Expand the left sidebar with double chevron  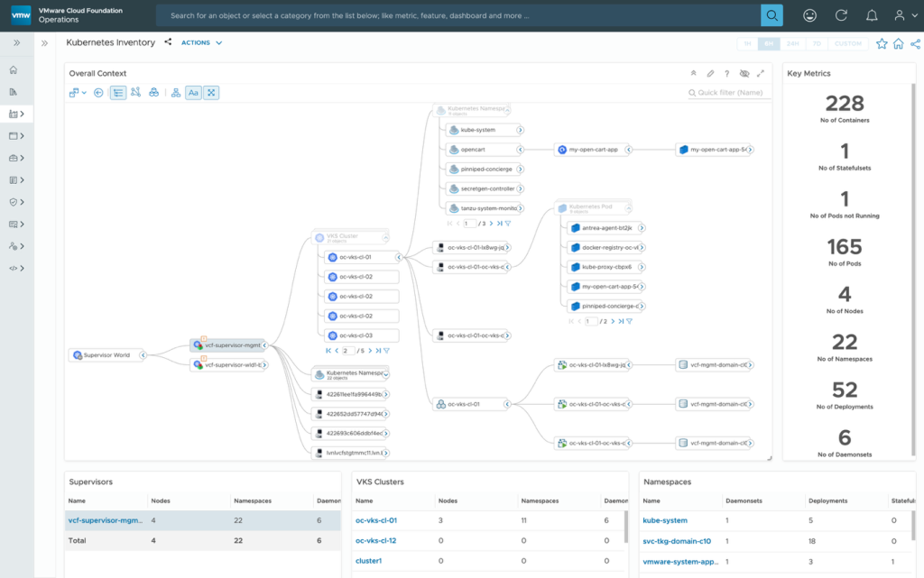[x=16, y=43]
